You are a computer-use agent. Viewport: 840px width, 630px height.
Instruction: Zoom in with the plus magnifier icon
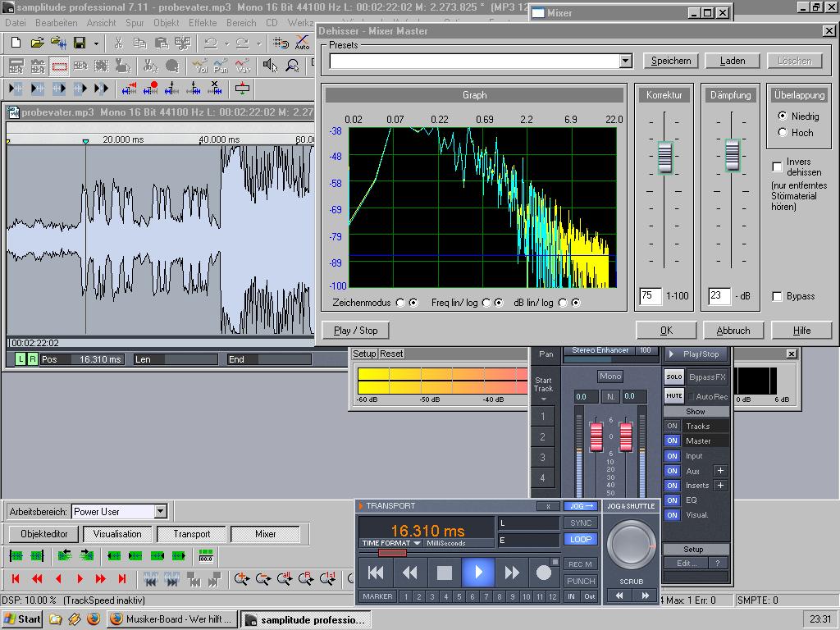[242, 578]
